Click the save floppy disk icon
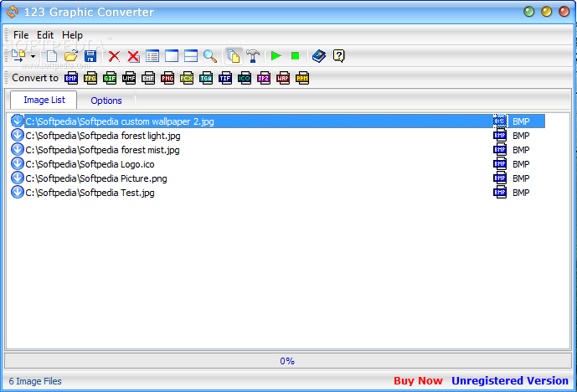 pyautogui.click(x=90, y=56)
